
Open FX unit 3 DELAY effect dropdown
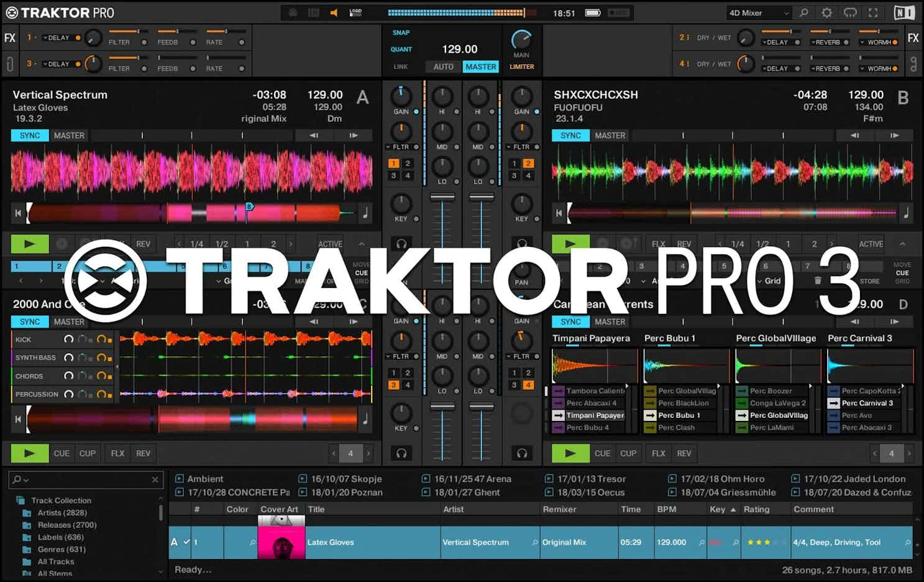pos(56,64)
